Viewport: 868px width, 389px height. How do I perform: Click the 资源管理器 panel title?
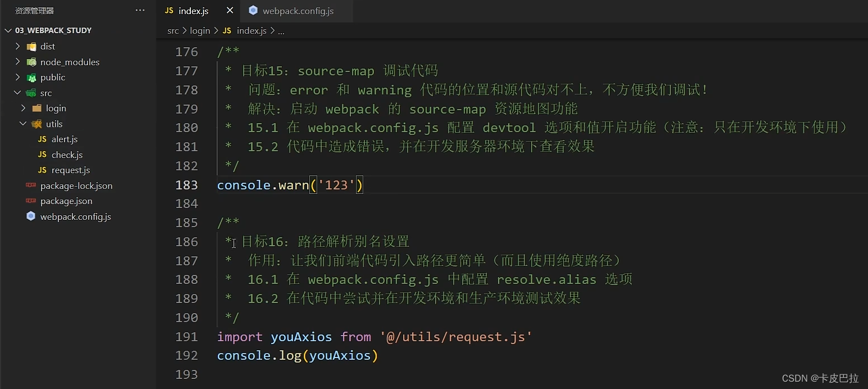pyautogui.click(x=35, y=10)
